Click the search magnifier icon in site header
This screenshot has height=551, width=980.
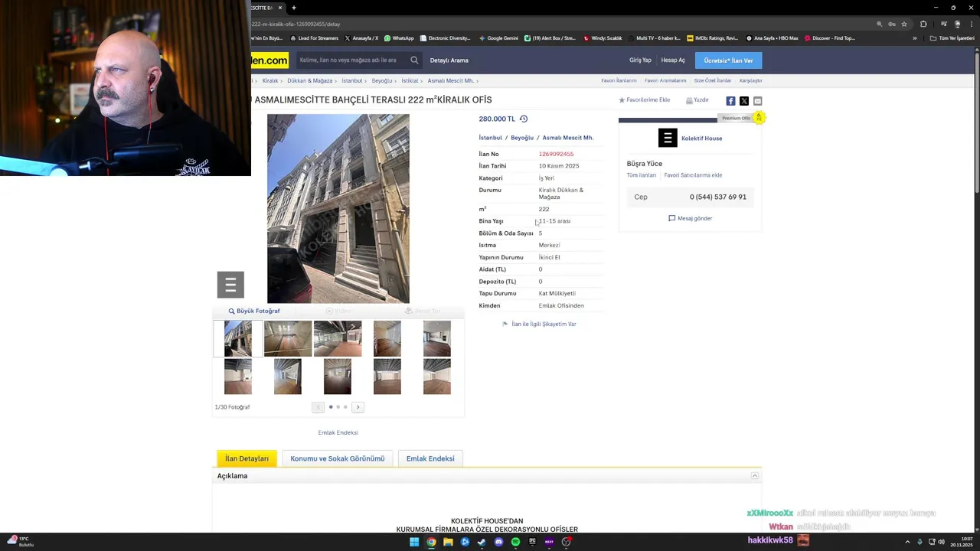coord(414,60)
